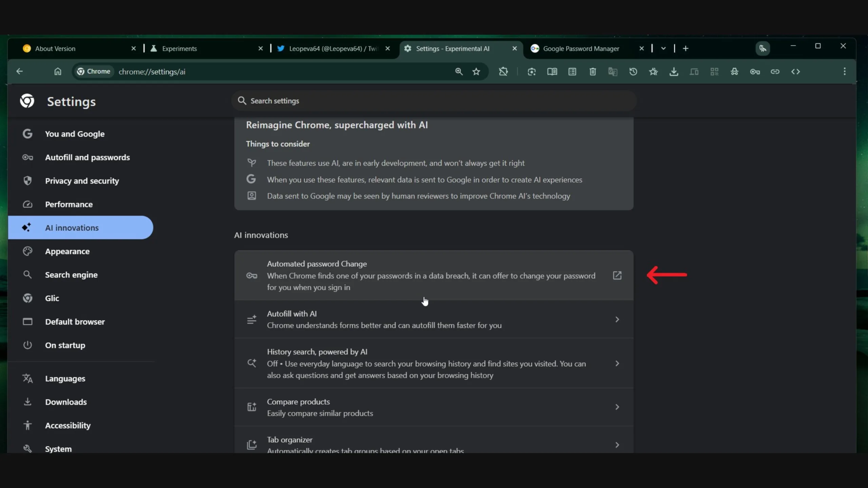Click the trash clear browsing data icon
This screenshot has height=488, width=868.
[593, 72]
